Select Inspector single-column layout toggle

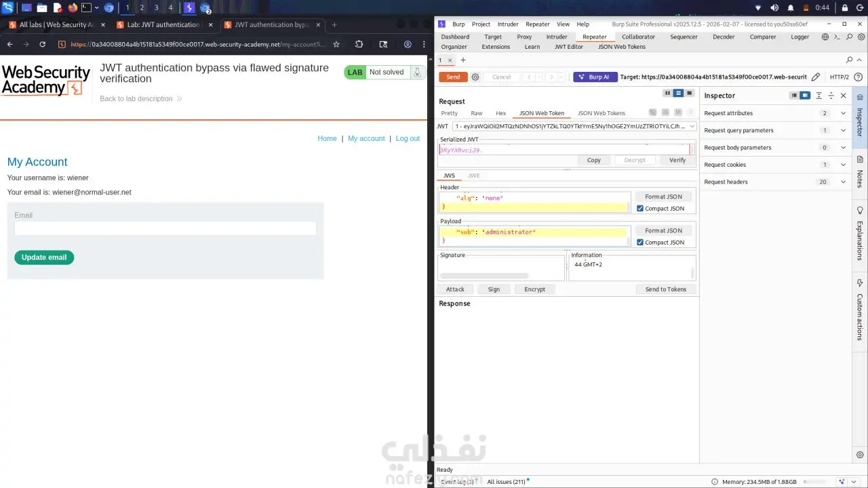794,96
